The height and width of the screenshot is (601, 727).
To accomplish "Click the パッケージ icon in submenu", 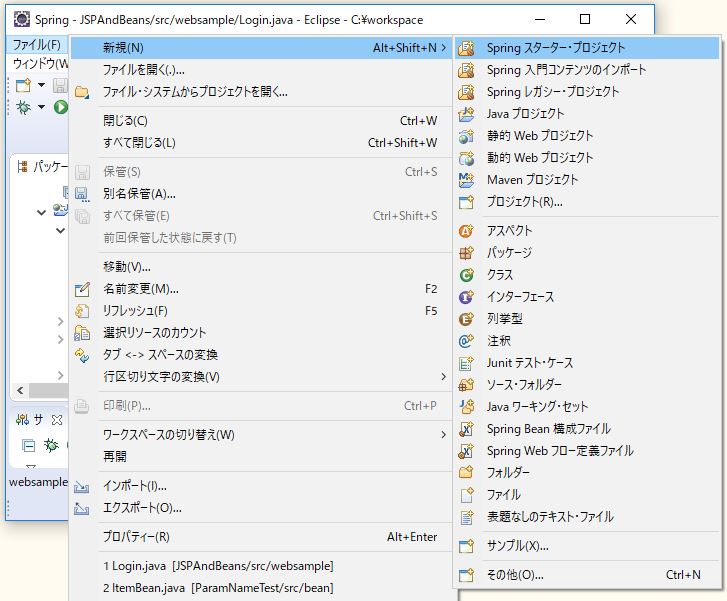I will point(466,253).
